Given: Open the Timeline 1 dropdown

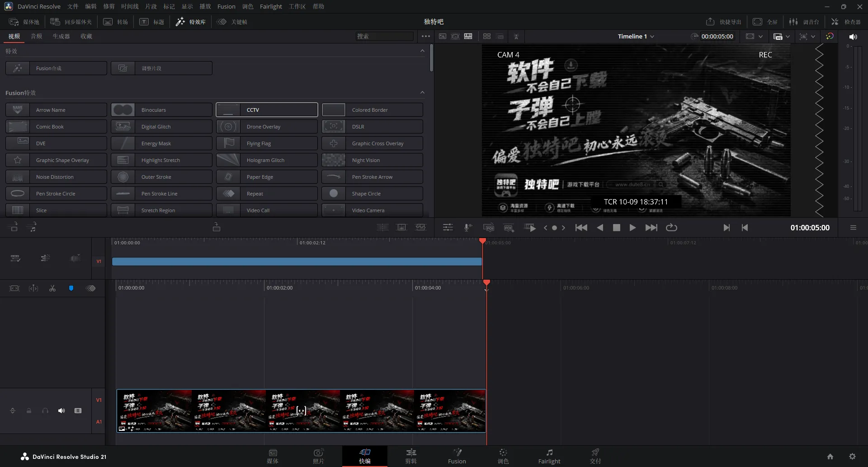Looking at the screenshot, I should point(636,36).
